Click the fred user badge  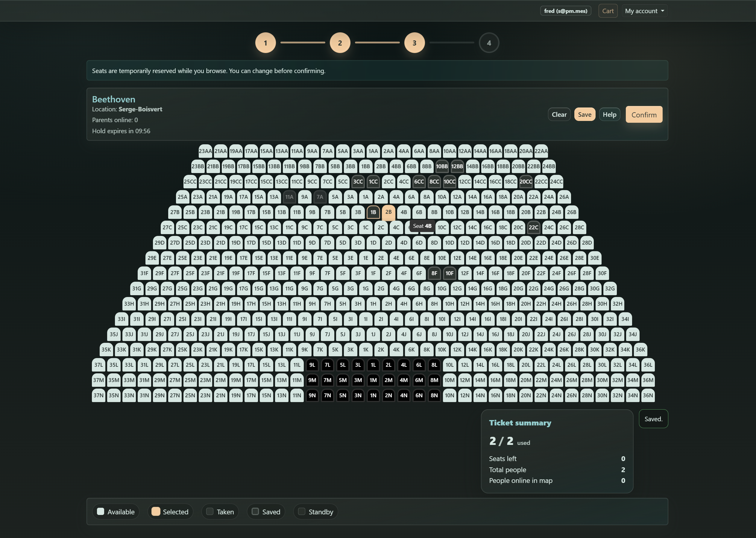(x=565, y=11)
